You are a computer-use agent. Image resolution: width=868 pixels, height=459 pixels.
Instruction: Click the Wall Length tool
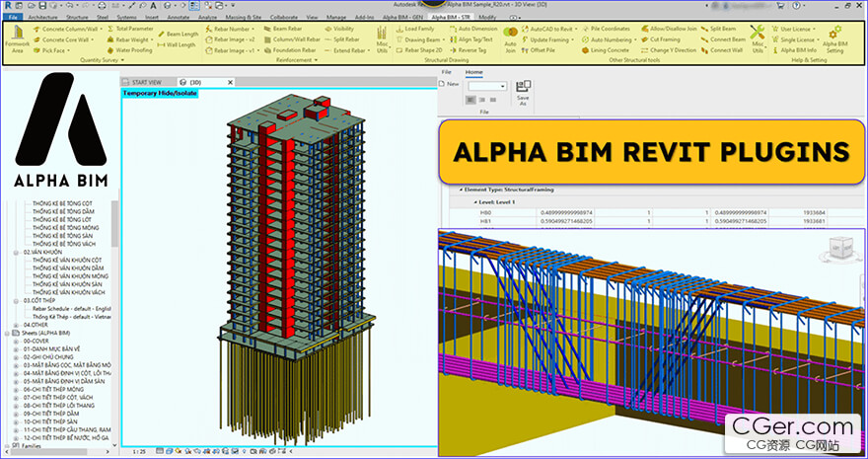point(178,44)
